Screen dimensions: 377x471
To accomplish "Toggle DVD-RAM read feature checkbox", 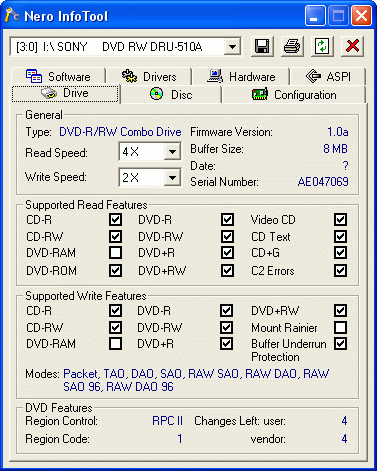I will point(115,253).
